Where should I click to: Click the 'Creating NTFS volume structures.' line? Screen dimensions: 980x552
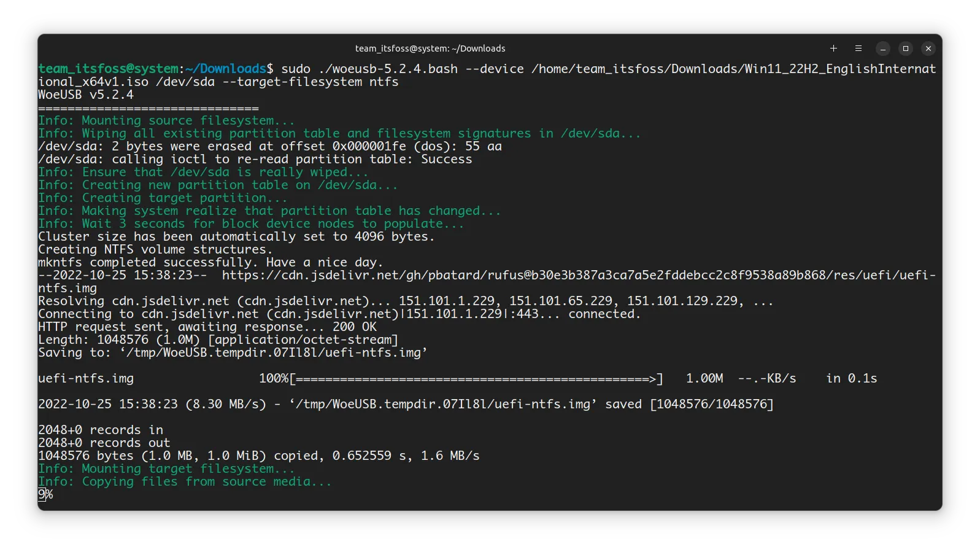[155, 250]
